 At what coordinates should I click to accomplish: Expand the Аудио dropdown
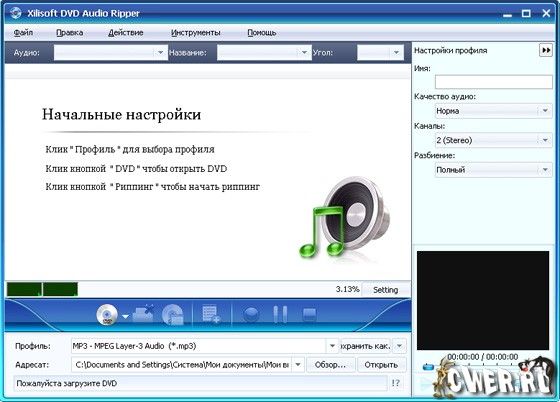coord(160,52)
